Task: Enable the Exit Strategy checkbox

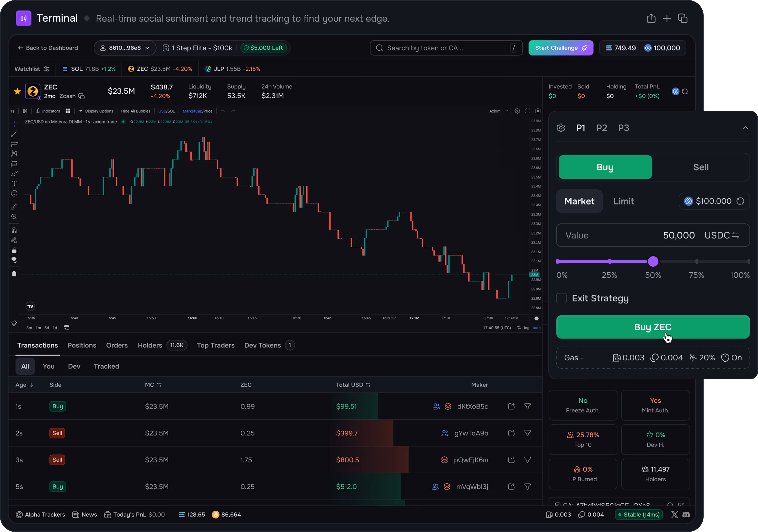Action: pos(561,298)
